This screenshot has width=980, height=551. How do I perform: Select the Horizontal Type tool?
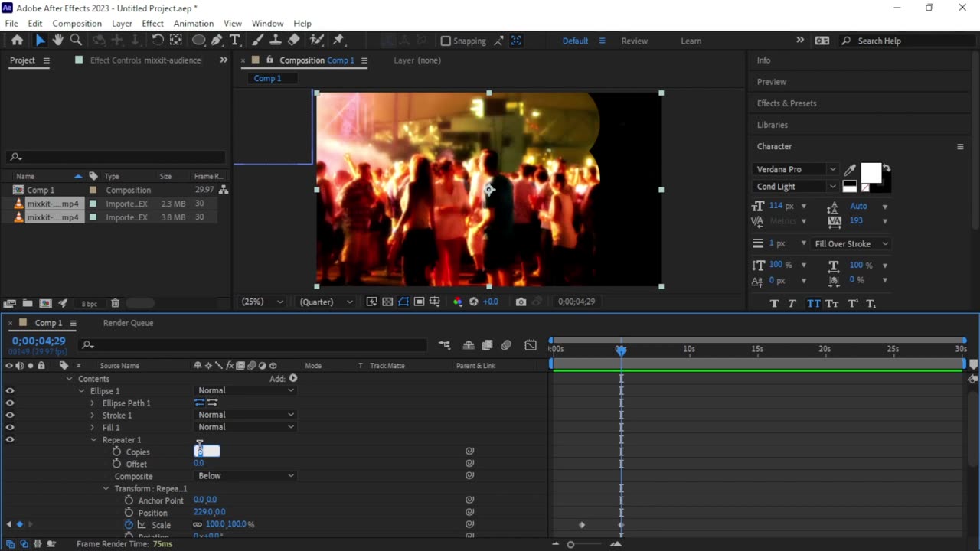[235, 41]
